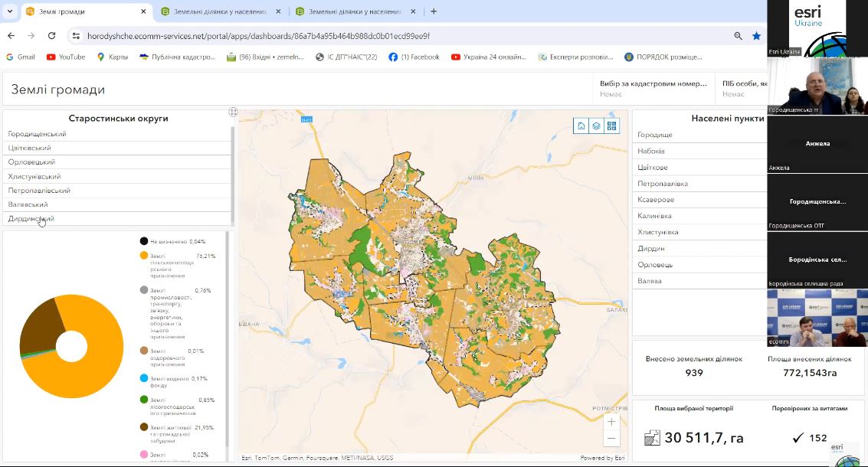The height and width of the screenshot is (467, 868).
Task: Open the Карты bookmark
Action: tap(113, 57)
